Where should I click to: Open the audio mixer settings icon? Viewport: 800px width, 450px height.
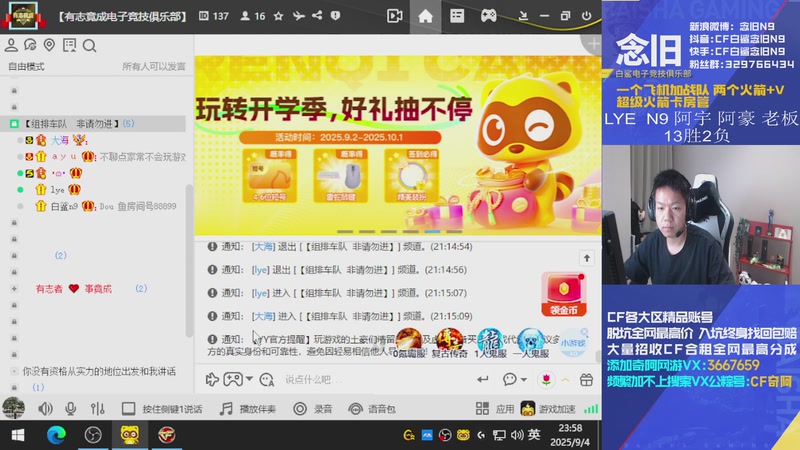point(97,409)
